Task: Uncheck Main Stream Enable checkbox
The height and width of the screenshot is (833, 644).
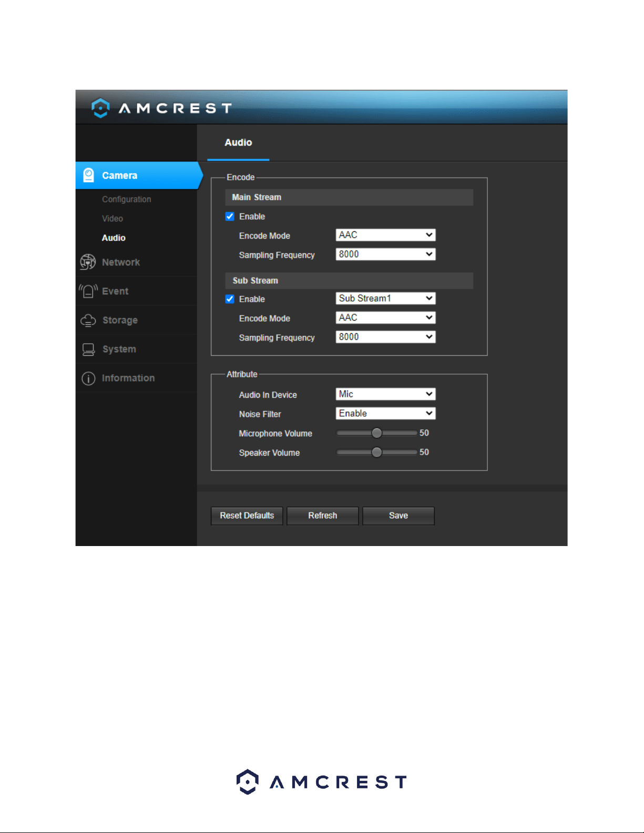Action: pyautogui.click(x=230, y=217)
